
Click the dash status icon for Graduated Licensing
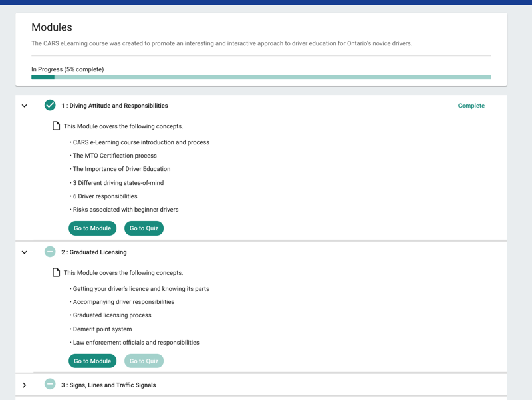click(50, 252)
